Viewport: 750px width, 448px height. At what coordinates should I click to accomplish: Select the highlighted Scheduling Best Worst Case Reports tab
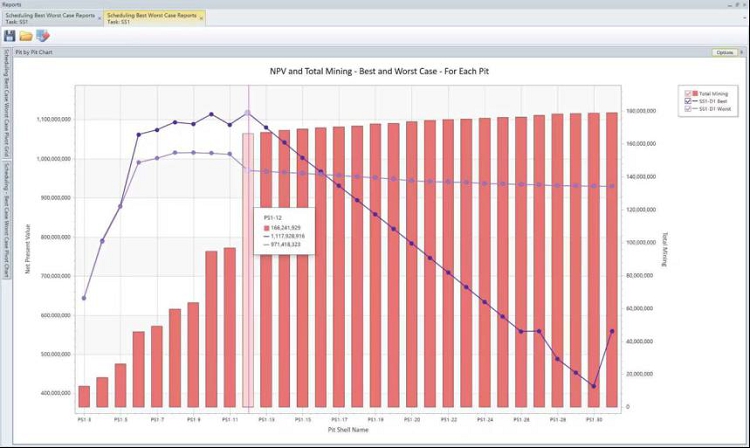click(x=152, y=19)
